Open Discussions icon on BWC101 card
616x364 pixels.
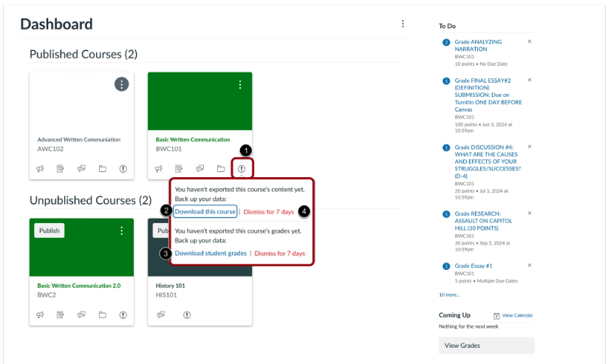click(200, 169)
